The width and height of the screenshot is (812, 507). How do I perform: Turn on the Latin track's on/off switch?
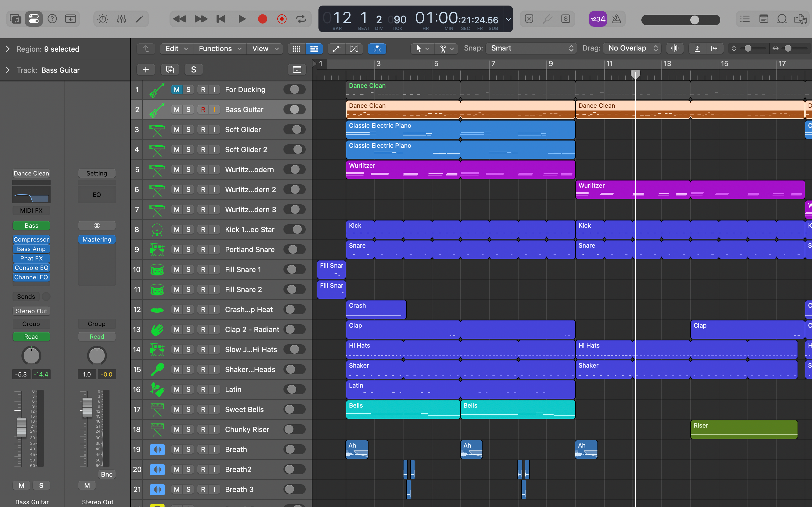pos(294,389)
